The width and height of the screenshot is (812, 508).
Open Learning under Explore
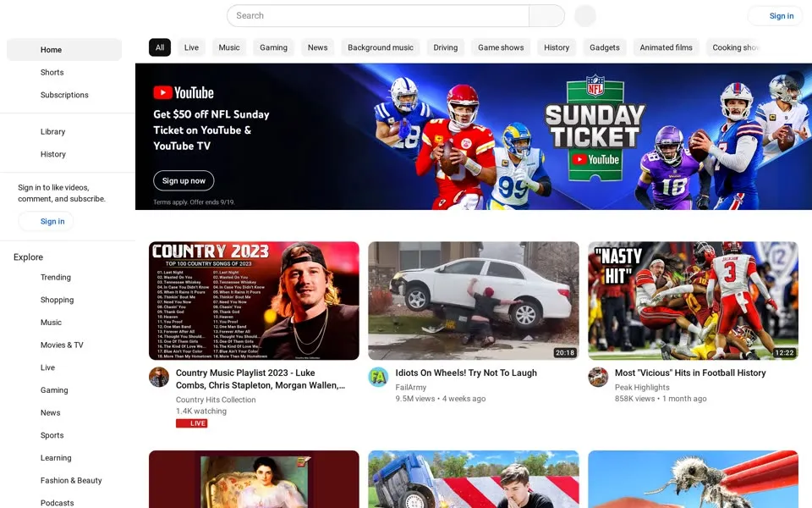point(64,458)
